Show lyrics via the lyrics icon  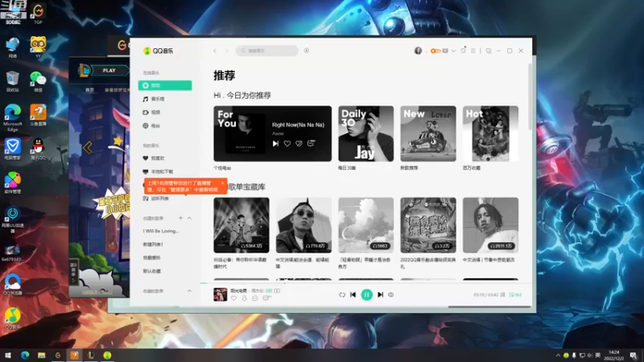[502, 294]
